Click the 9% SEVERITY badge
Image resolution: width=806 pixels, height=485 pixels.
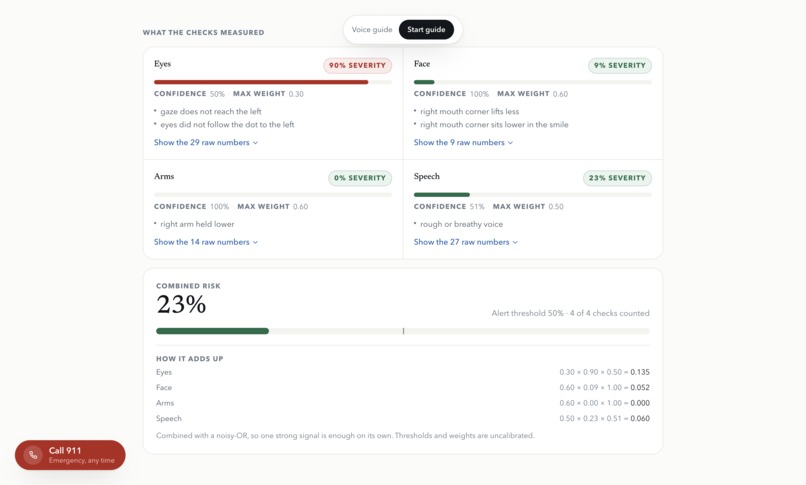pos(619,65)
